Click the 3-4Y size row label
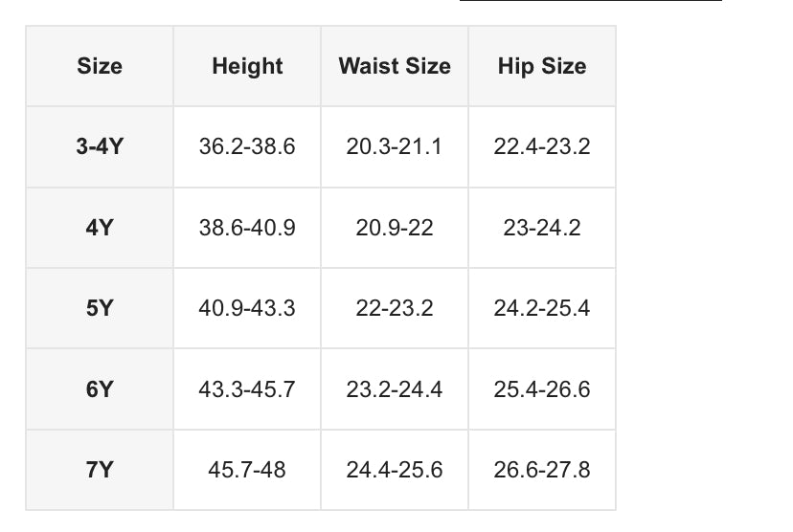The width and height of the screenshot is (793, 532). tap(100, 147)
